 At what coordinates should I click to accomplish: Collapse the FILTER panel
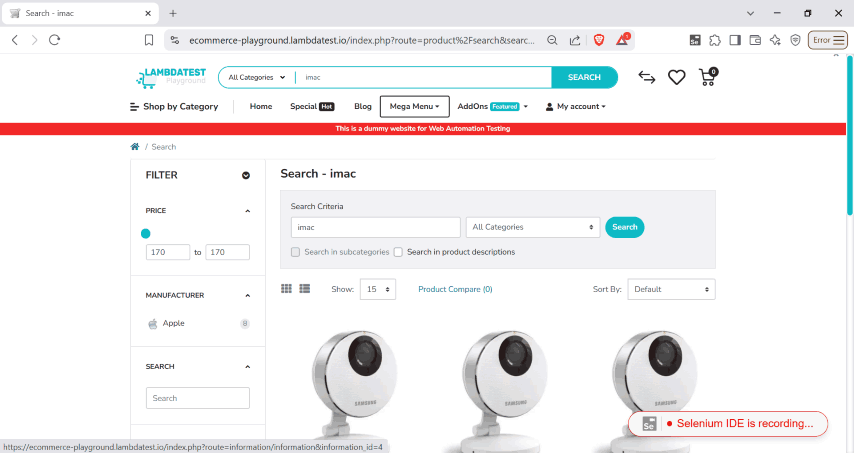246,175
